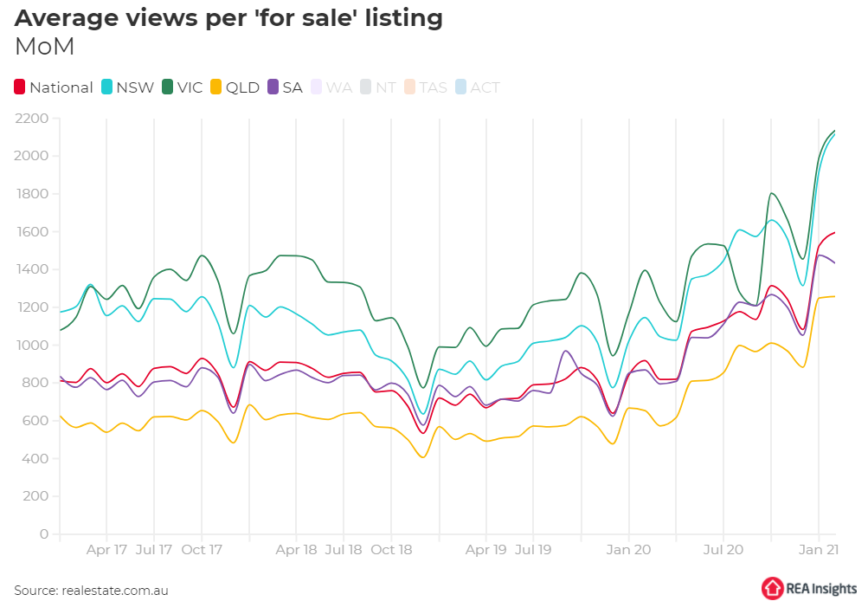Image resolution: width=868 pixels, height=614 pixels.
Task: Click the 2200 y-axis value label
Action: (x=31, y=118)
